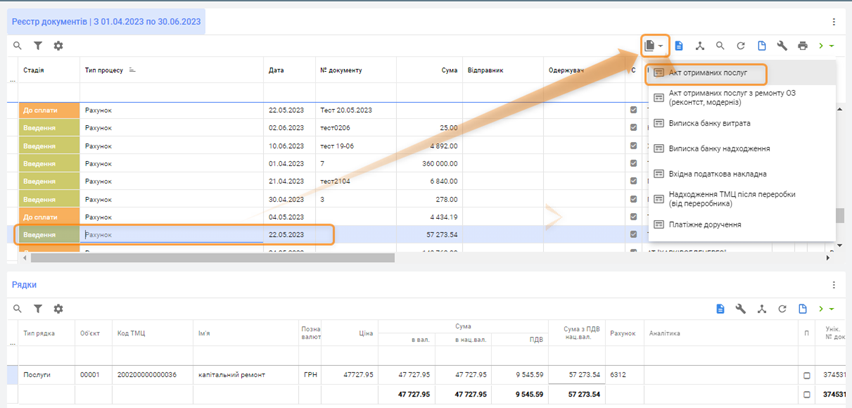The height and width of the screenshot is (408, 852).
Task: Toggle the checkbox in the 22.05.2023 Тест row
Action: point(633,110)
